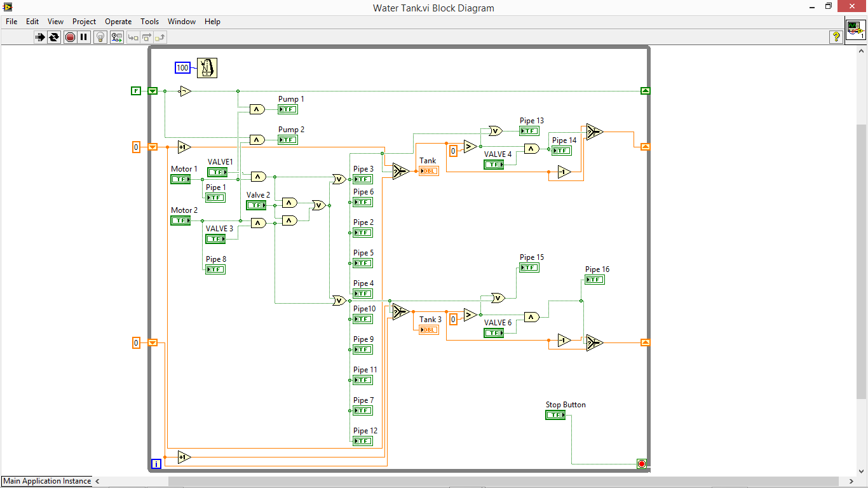Open the Window menu
The height and width of the screenshot is (488, 868).
182,22
